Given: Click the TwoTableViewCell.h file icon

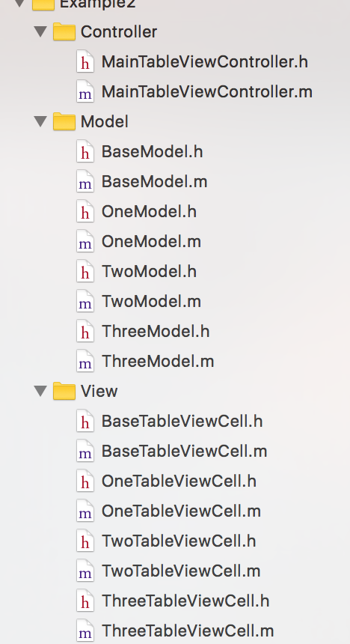Looking at the screenshot, I should 85,541.
